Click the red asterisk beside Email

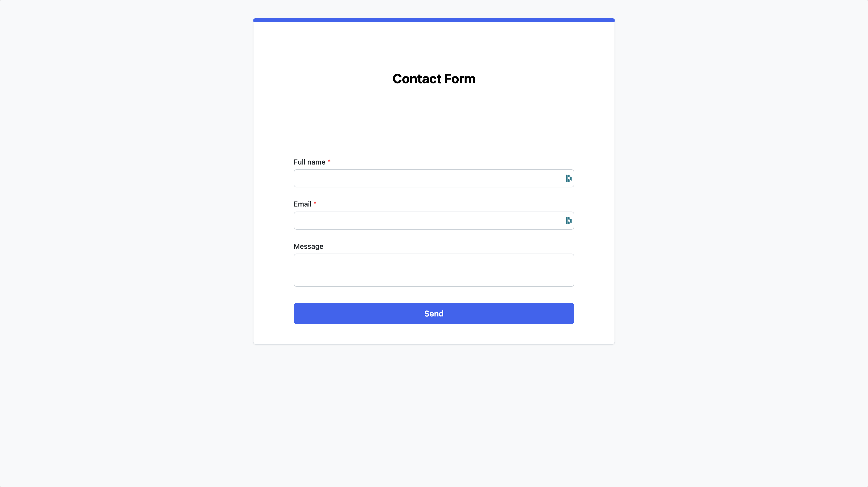315,204
